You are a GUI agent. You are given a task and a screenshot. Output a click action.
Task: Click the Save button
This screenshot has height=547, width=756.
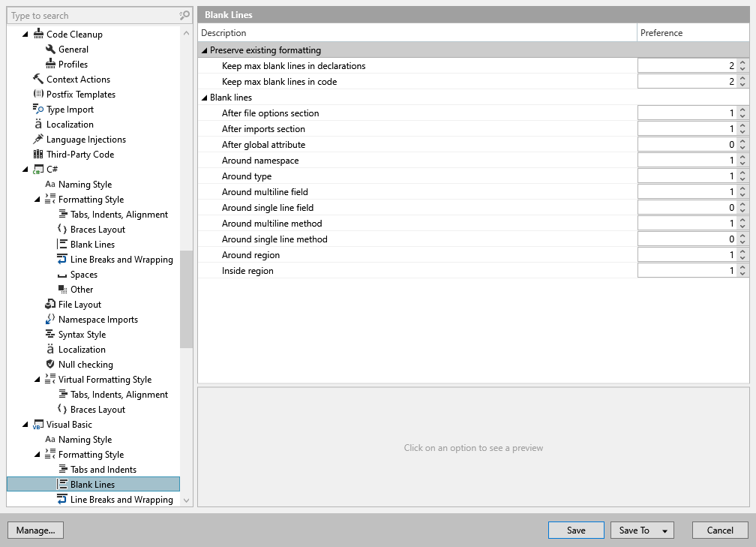click(576, 530)
